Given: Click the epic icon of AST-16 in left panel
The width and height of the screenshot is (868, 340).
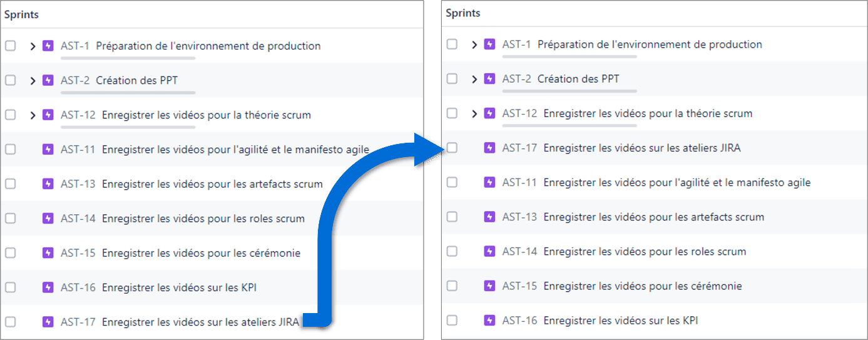Looking at the screenshot, I should (x=48, y=287).
